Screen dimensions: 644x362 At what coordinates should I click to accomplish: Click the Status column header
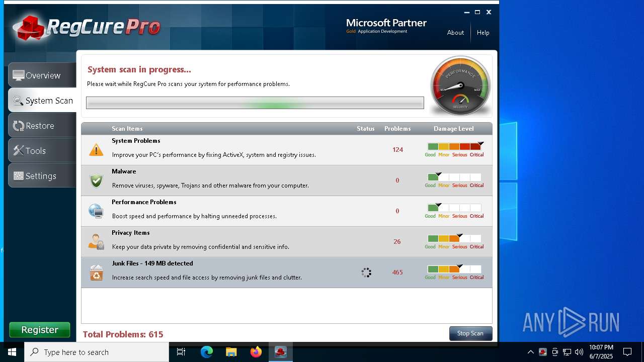366,129
